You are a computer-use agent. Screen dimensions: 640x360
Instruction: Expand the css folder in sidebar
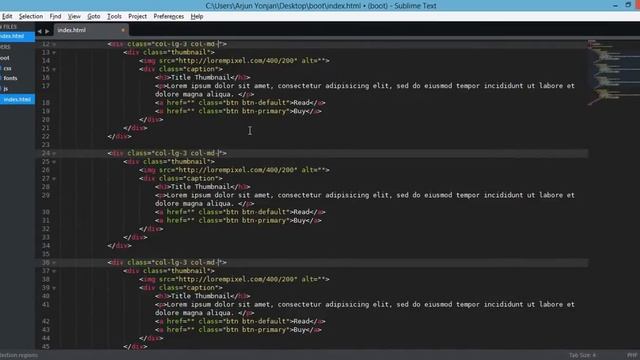[7, 68]
